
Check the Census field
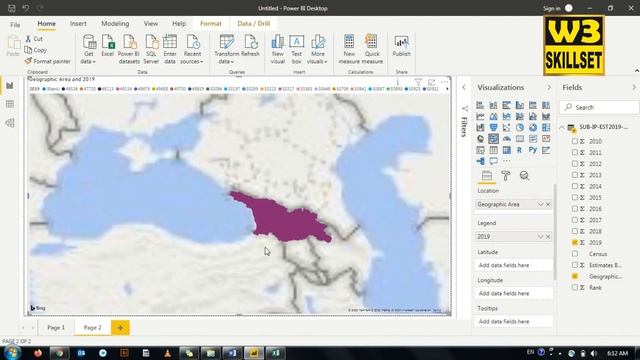tap(575, 253)
